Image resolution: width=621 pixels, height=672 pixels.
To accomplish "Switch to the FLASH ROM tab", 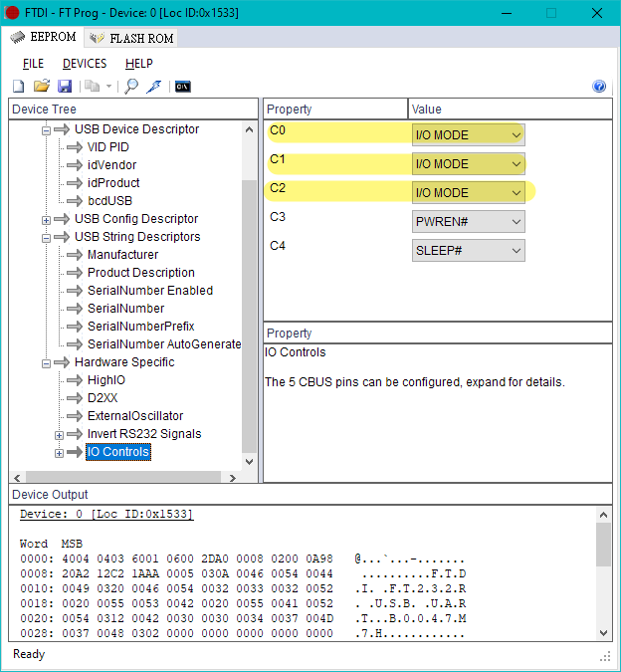I will pyautogui.click(x=130, y=39).
